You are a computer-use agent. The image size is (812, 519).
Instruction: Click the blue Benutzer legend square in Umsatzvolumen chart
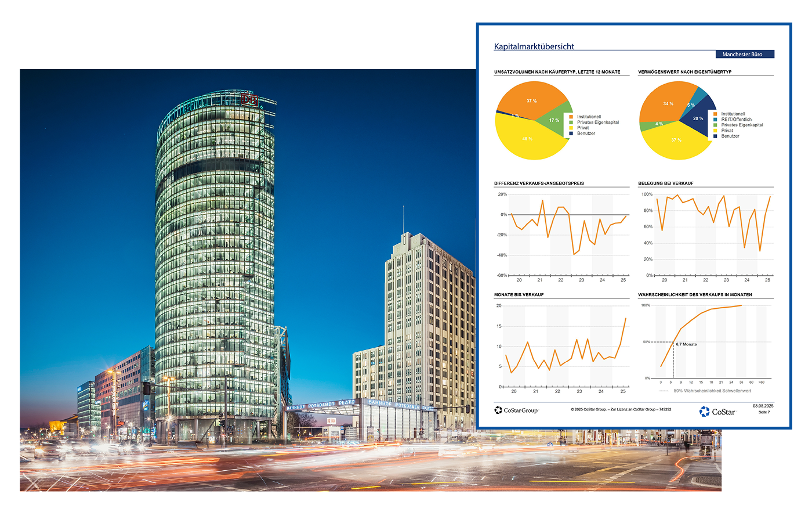pyautogui.click(x=571, y=134)
